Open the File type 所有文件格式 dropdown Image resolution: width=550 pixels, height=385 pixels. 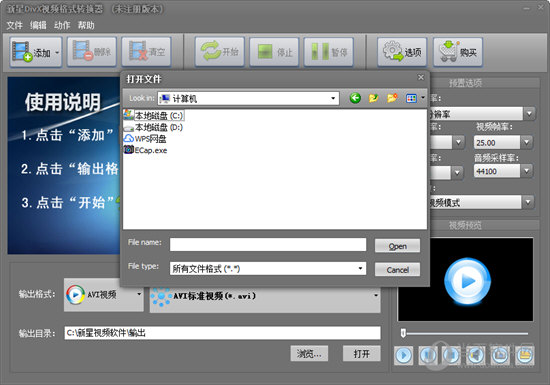(x=268, y=269)
